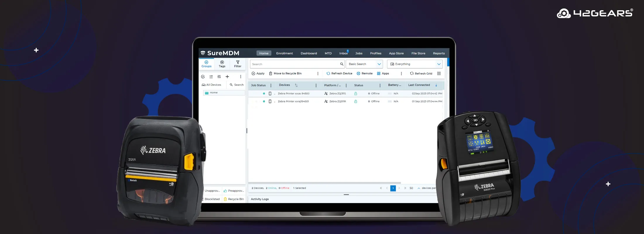Open the App Store tab
This screenshot has height=234, width=644.
pyautogui.click(x=396, y=53)
